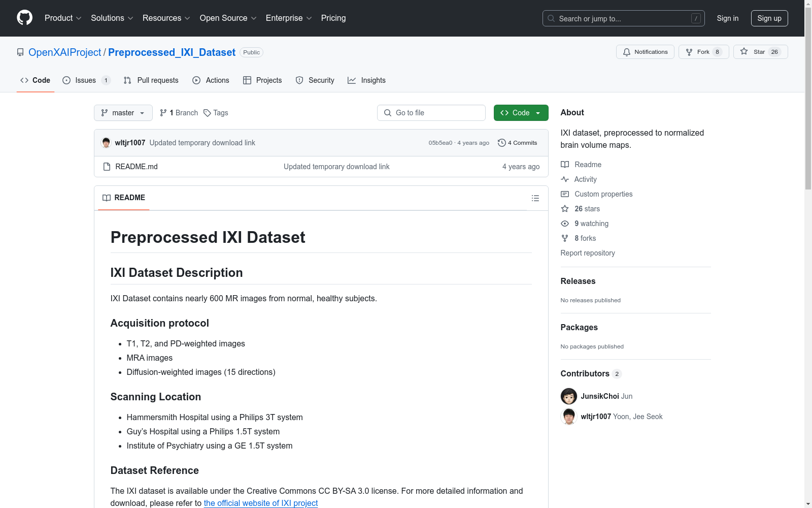Jump to Readme in About sidebar
This screenshot has height=508, width=812.
tap(581, 165)
